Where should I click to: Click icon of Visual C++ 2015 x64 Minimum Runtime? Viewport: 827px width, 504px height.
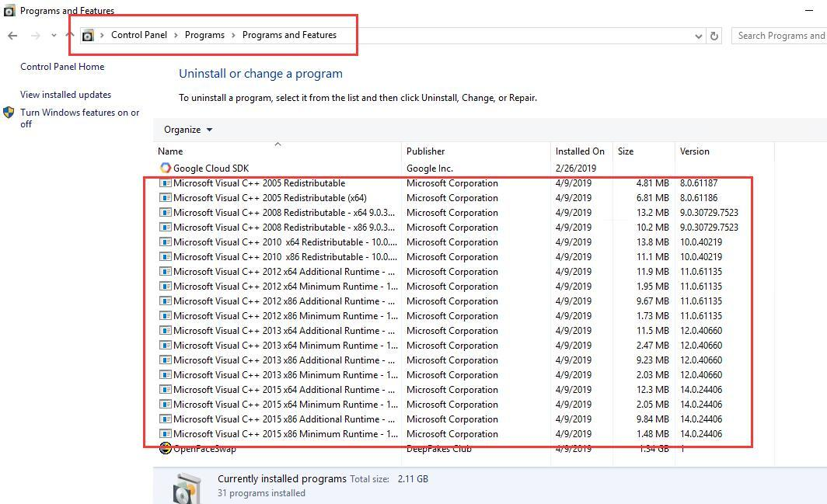point(165,405)
